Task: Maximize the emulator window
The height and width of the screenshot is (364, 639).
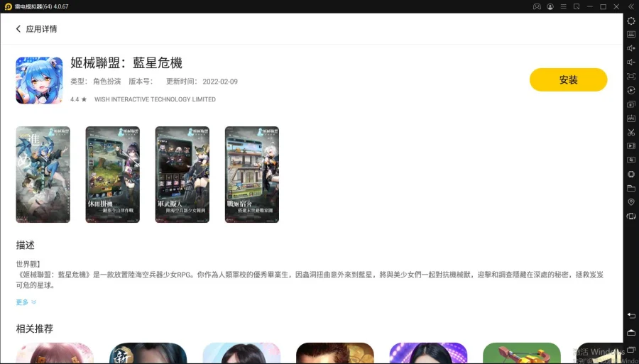Action: click(x=603, y=6)
